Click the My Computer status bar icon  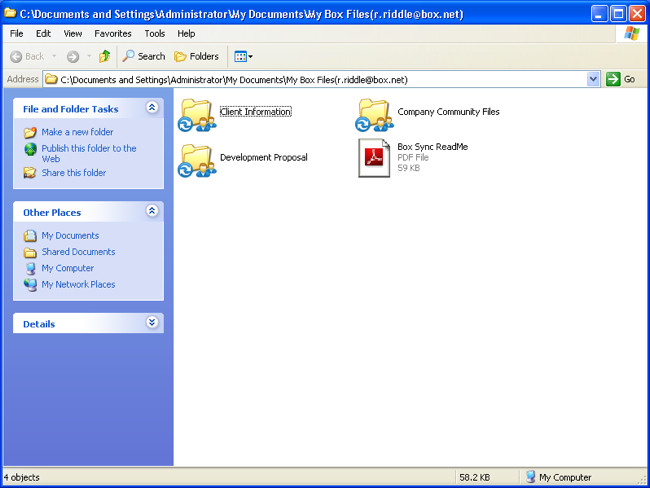click(531, 477)
